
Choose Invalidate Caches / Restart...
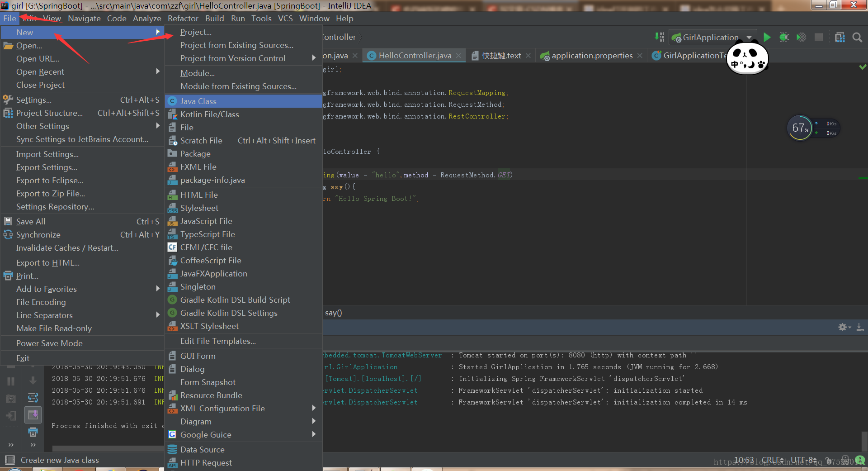click(x=82, y=248)
